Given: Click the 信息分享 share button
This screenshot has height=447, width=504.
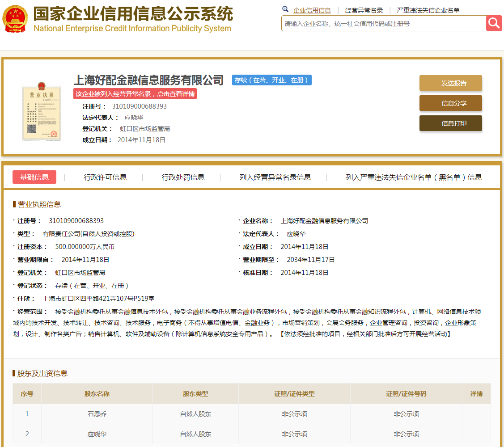Looking at the screenshot, I should [450, 103].
